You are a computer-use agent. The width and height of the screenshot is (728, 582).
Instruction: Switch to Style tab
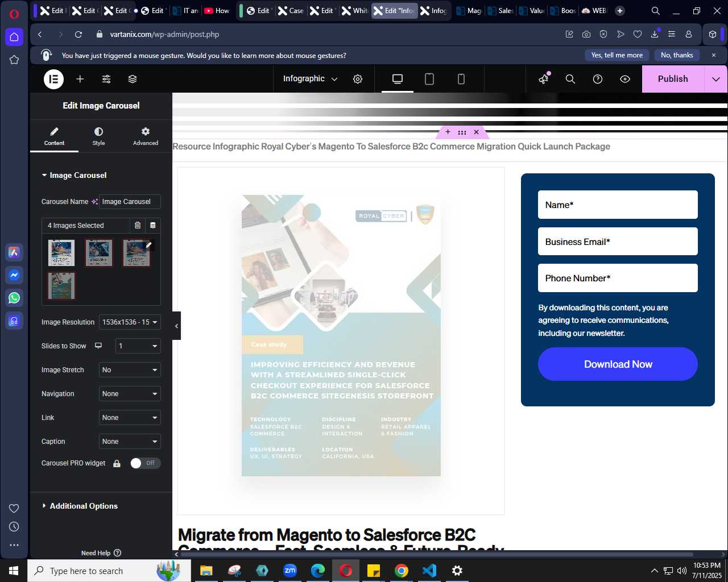98,136
